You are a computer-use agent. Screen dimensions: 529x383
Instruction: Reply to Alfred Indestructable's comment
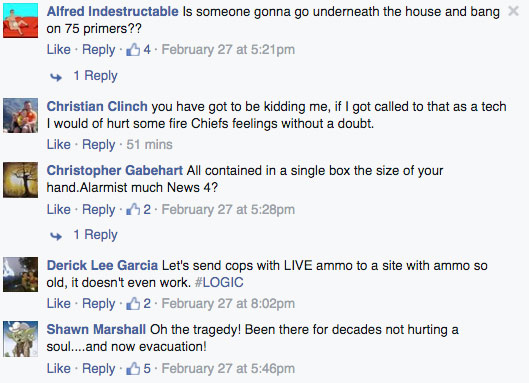click(99, 50)
